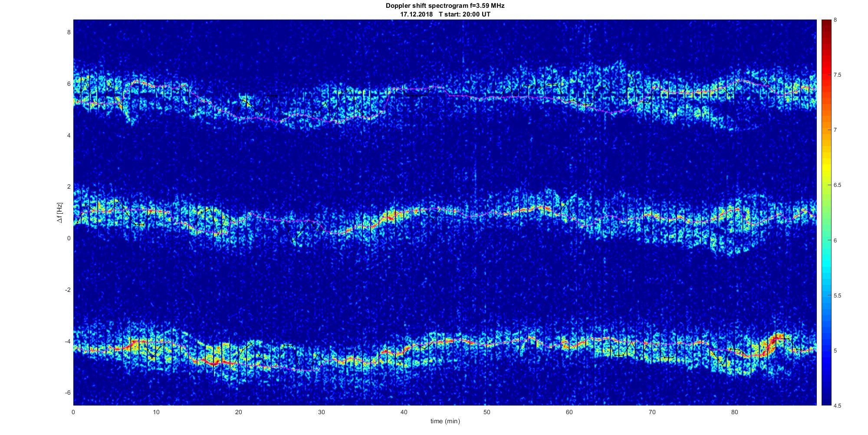Click the y-axis tick label "0"
868x435 pixels.
click(68, 238)
